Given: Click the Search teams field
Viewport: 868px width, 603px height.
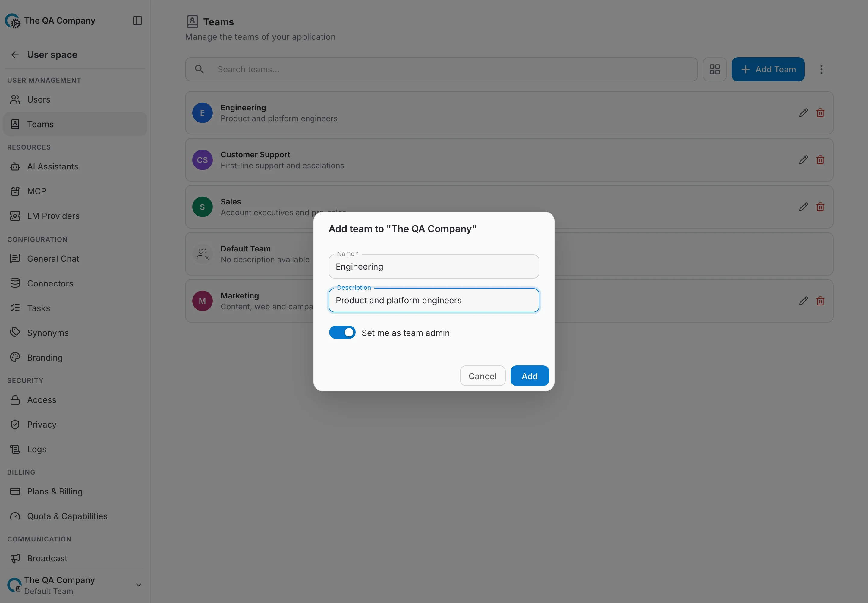Looking at the screenshot, I should [x=441, y=69].
